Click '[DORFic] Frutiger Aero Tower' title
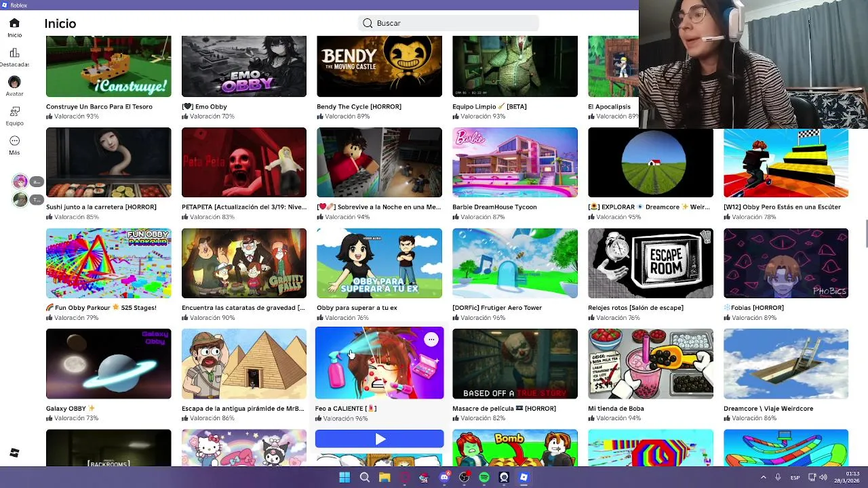This screenshot has width=868, height=488. pos(497,308)
